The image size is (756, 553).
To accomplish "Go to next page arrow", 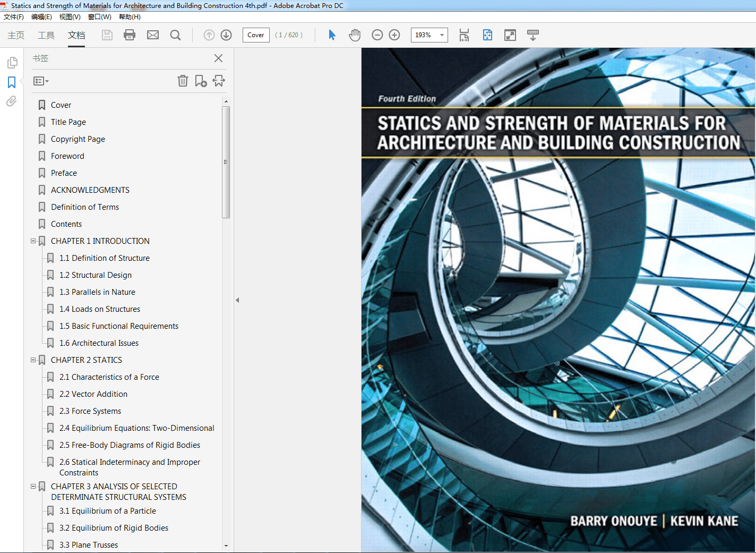I will (x=226, y=35).
